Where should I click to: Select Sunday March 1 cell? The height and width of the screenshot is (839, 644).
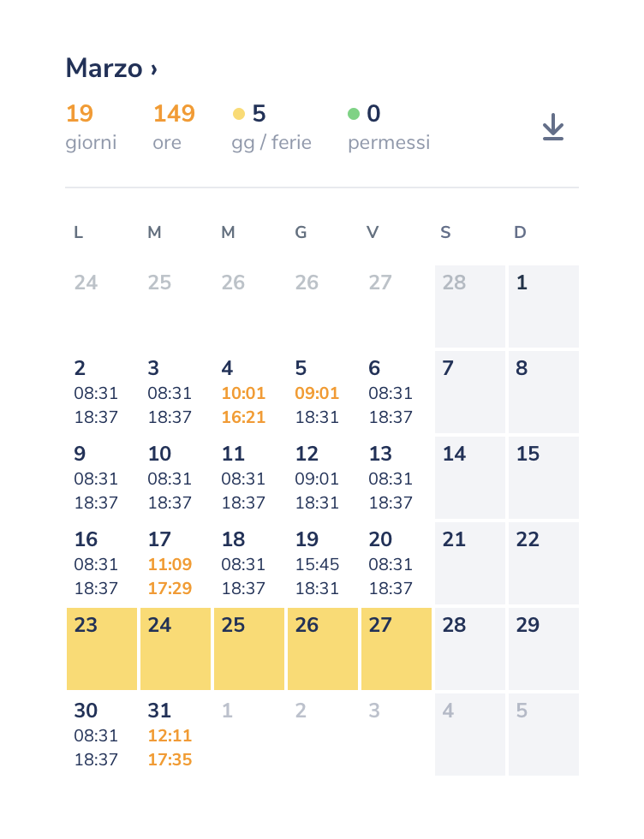(x=543, y=306)
